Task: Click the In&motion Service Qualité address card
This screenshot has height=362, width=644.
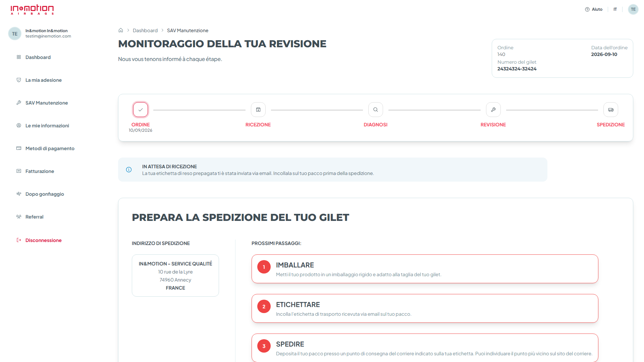Action: pos(175,276)
